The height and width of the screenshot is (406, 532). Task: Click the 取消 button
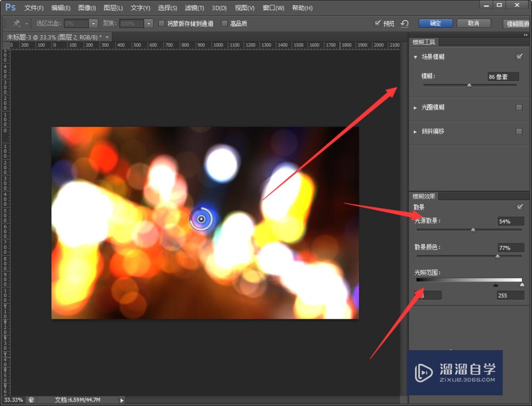473,23
